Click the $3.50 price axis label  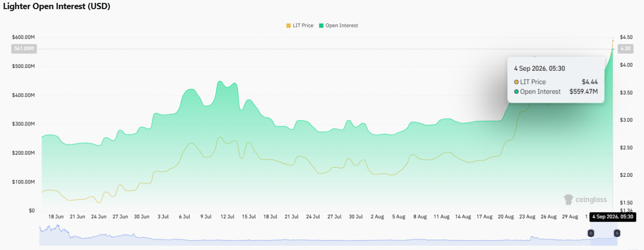point(626,92)
